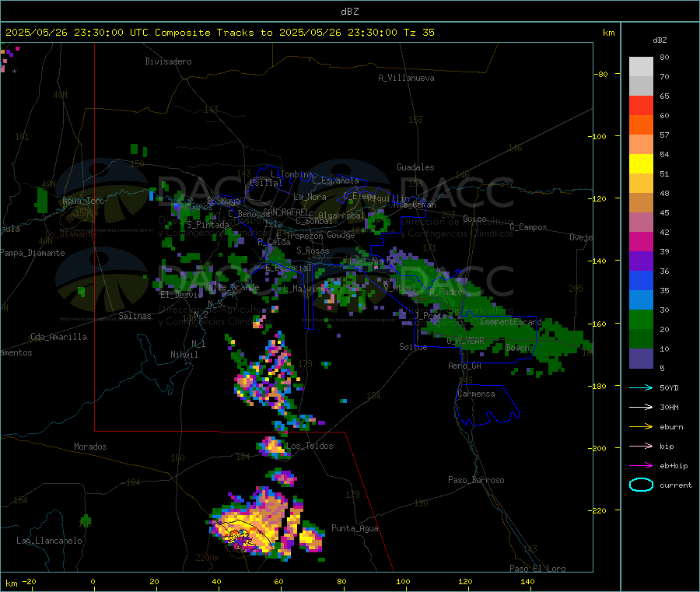700x592 pixels.
Task: Click the Aero_GA map label
Action: 465,366
